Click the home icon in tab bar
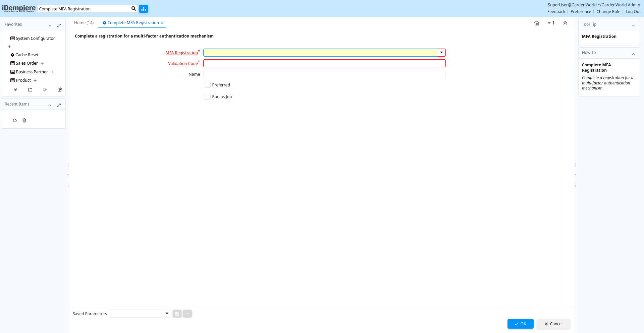This screenshot has width=644, height=333. click(x=537, y=23)
